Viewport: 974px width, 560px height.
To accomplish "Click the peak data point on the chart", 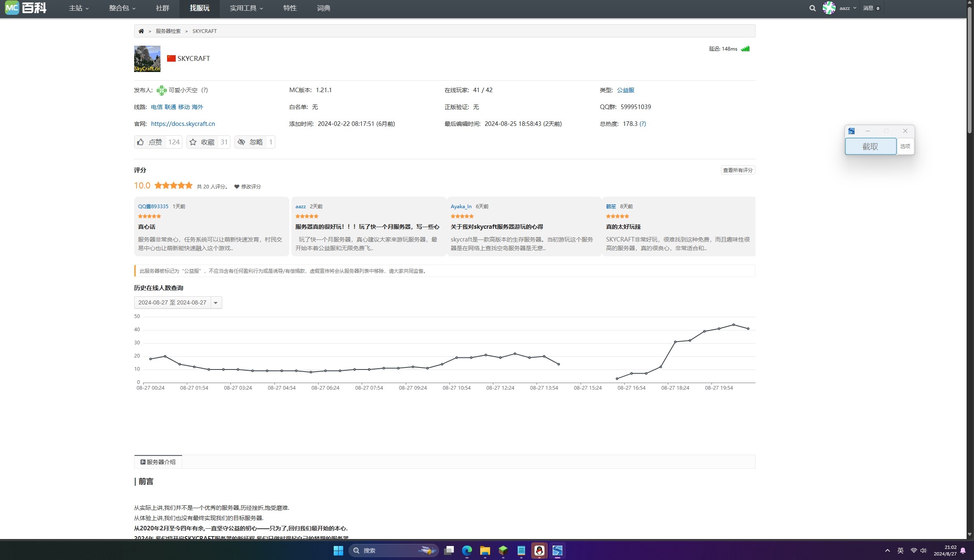I will click(x=733, y=325).
